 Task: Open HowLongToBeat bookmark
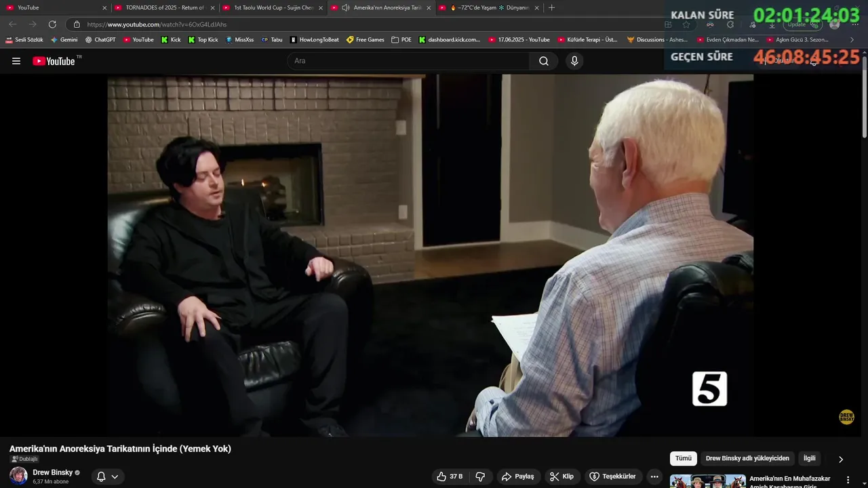tap(315, 40)
